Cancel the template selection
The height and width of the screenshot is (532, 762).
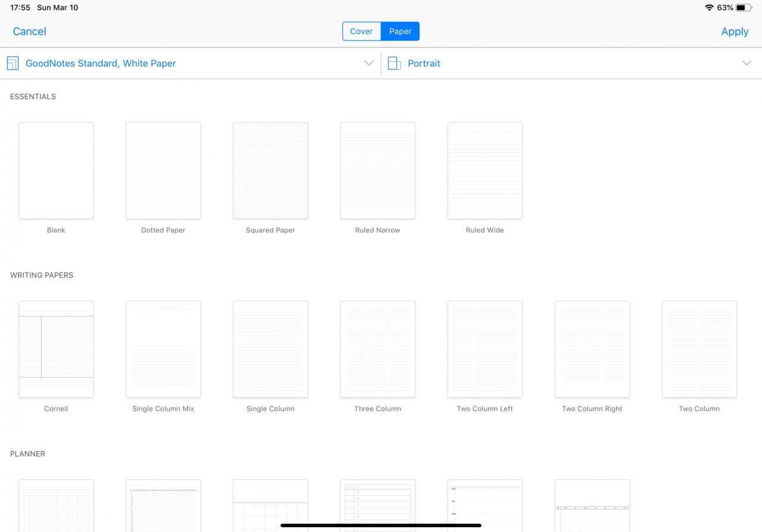[29, 31]
